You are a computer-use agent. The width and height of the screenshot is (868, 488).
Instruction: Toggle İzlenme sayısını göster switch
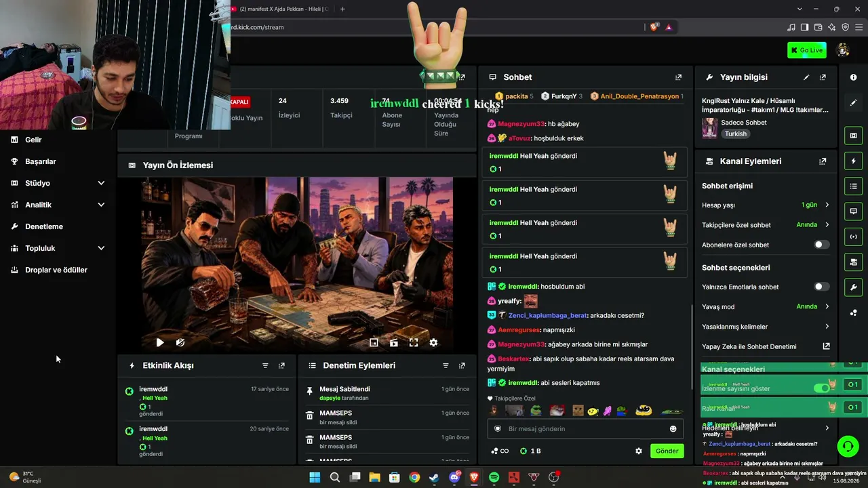[821, 388]
